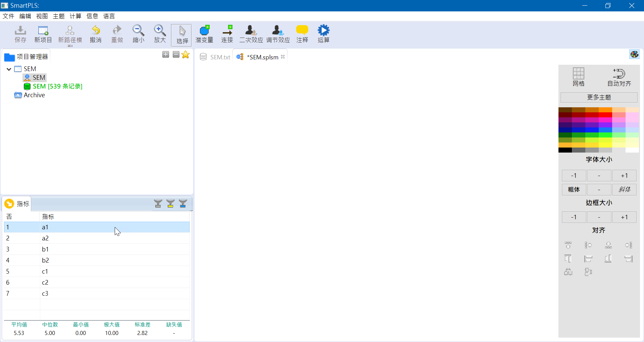Open the 主题 menu

pyautogui.click(x=59, y=16)
